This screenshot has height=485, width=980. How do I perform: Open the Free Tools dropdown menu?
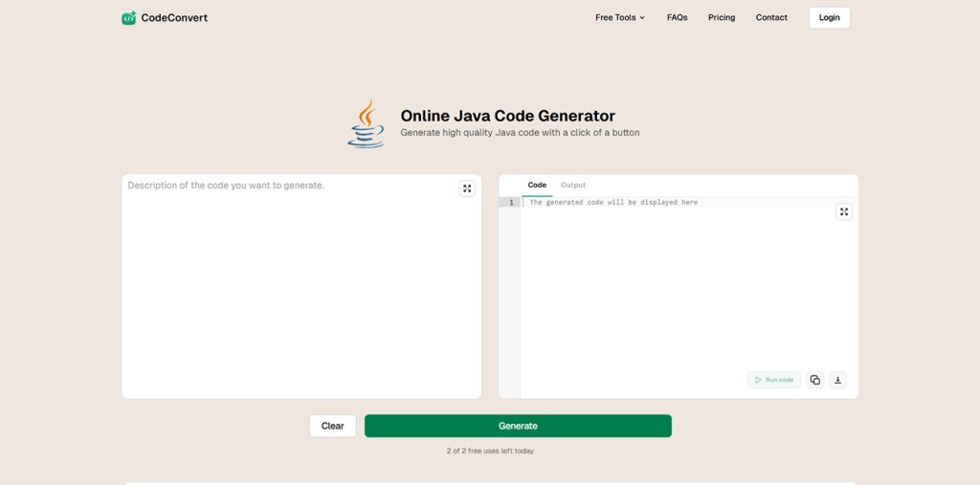[x=619, y=17]
